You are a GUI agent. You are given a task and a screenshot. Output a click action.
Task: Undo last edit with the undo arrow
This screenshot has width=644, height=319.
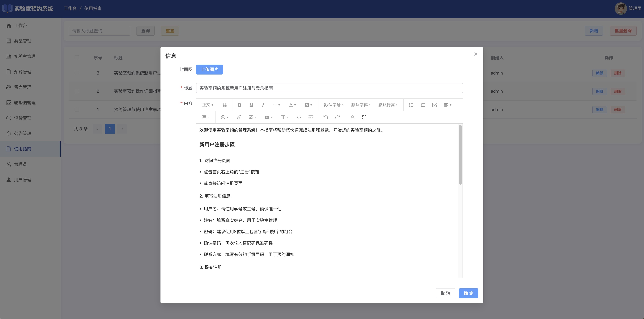coord(325,117)
